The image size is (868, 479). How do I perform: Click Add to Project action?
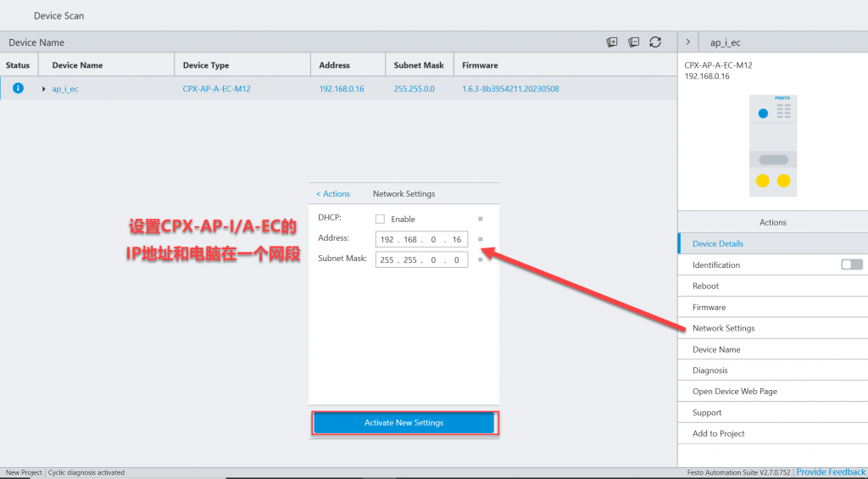[x=773, y=433]
